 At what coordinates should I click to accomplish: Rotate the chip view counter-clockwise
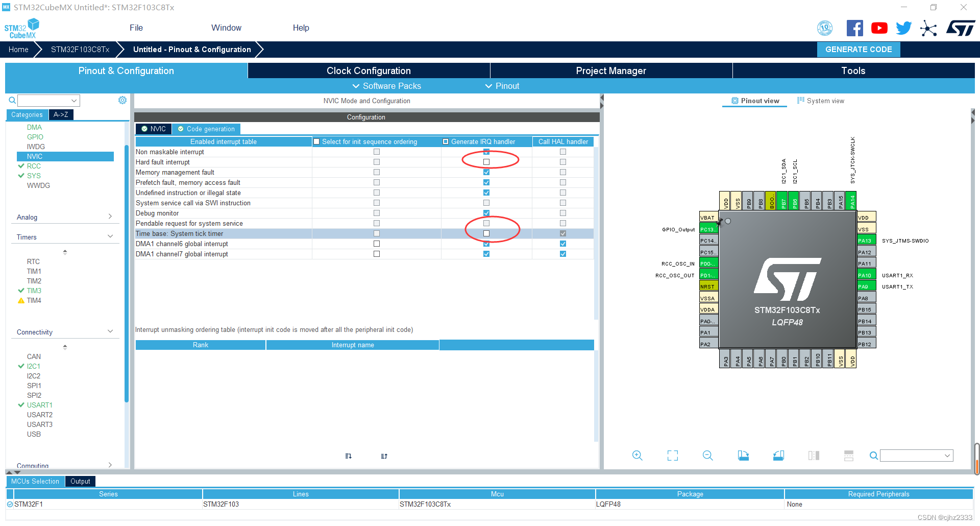778,456
